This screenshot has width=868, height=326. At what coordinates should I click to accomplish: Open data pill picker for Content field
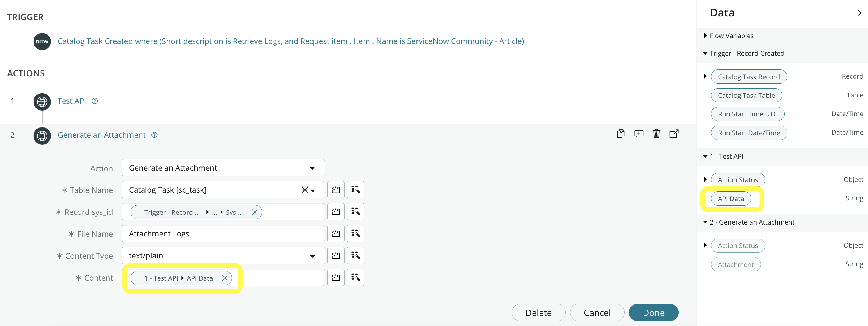tap(356, 278)
